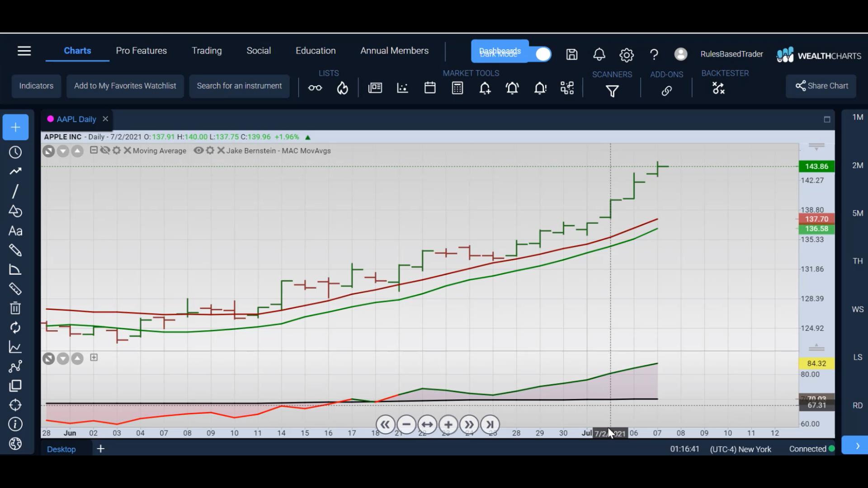Select the AAPL Daily chart tab
This screenshot has height=488, width=868.
coord(76,119)
